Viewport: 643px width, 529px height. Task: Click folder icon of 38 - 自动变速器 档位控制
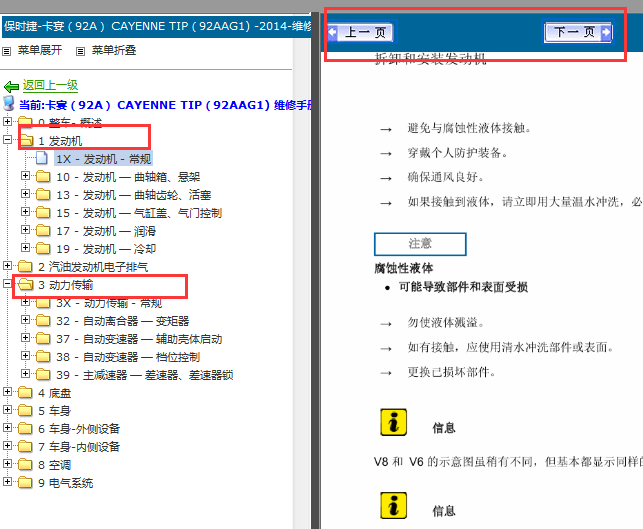click(x=43, y=357)
